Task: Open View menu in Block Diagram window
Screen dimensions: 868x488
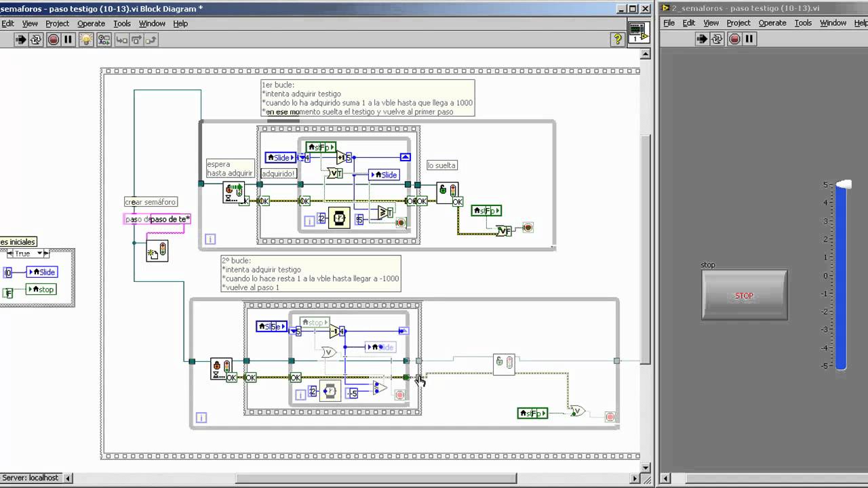Action: [30, 23]
